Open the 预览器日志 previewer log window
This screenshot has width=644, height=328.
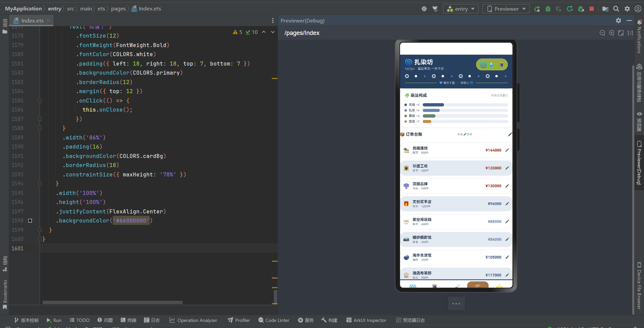point(410,320)
